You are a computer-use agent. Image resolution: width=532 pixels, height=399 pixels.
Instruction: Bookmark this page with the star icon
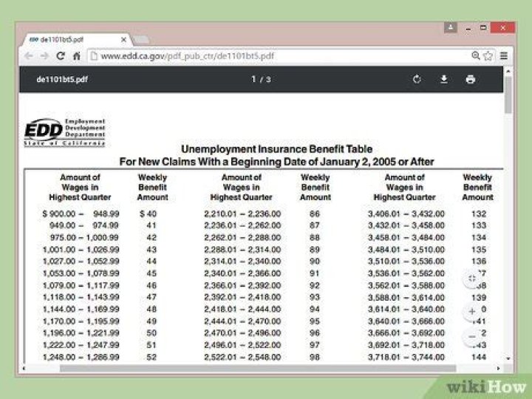[x=489, y=55]
